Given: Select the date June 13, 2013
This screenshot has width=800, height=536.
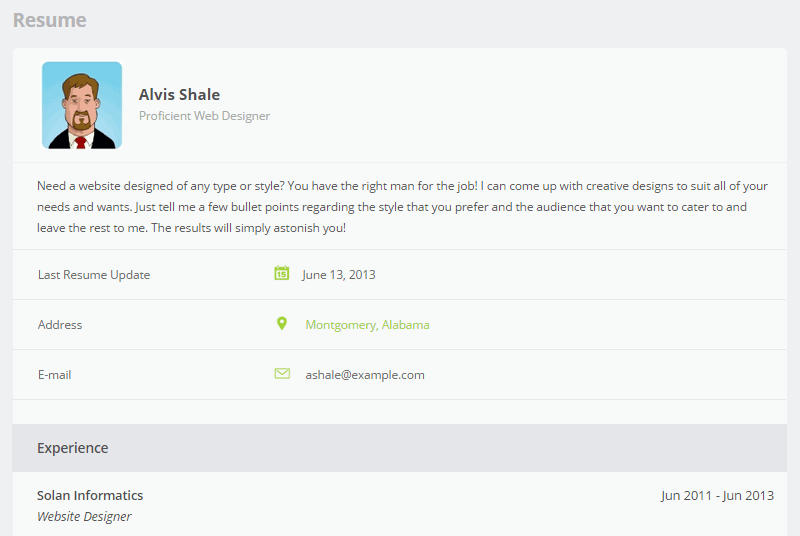Looking at the screenshot, I should 338,275.
